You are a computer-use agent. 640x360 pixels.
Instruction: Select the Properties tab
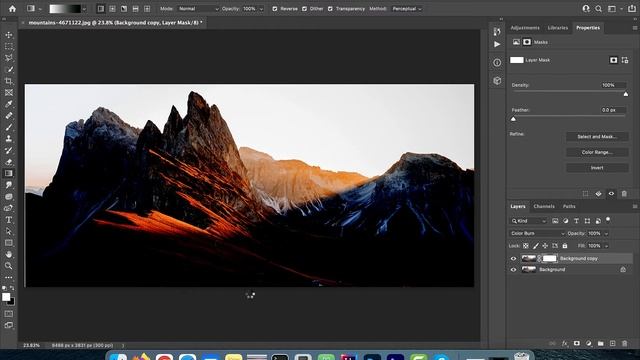[x=588, y=28]
